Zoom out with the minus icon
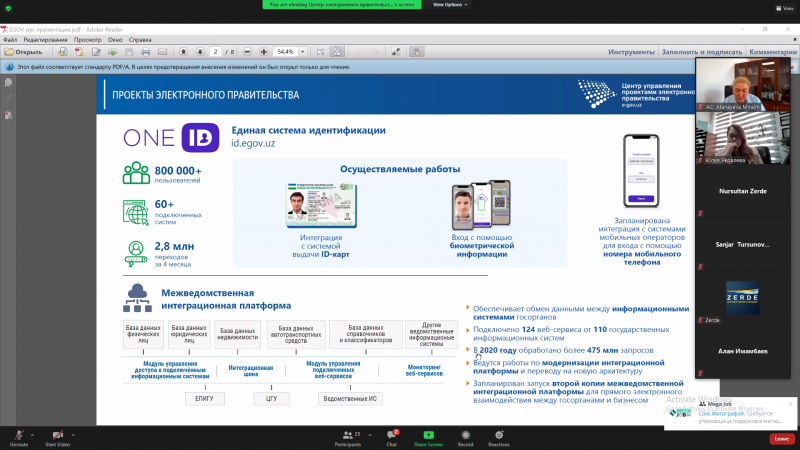 (x=247, y=52)
